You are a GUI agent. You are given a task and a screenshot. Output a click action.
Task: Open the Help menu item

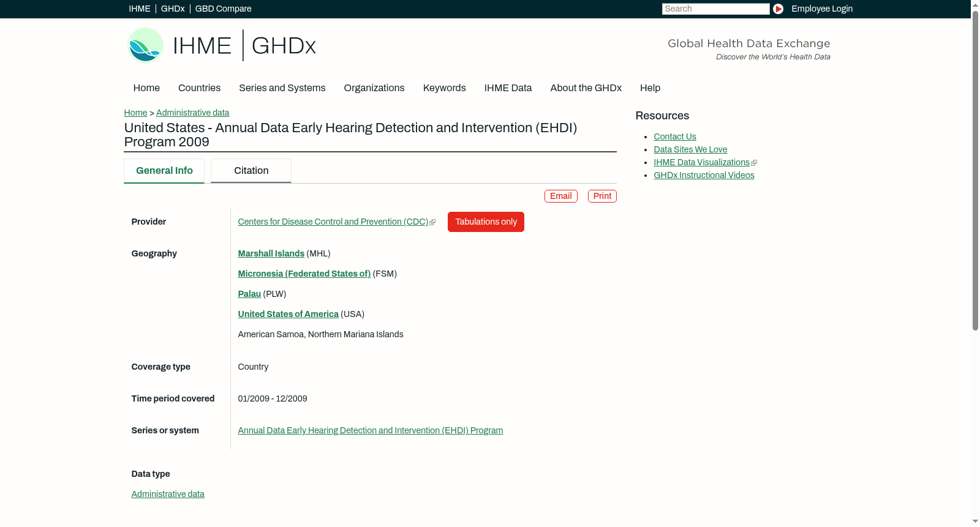point(650,88)
